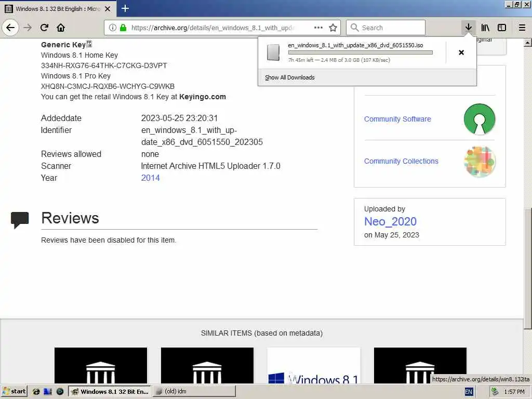Open the Library bookshelf button
Image resolution: width=532 pixels, height=399 pixels.
click(x=485, y=28)
